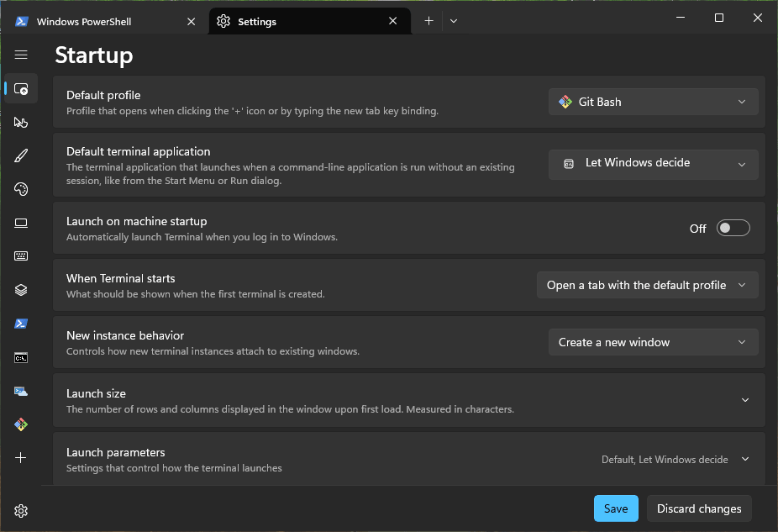Open the Interaction settings sidebar icon
Screen dimensions: 778x532
(21, 122)
